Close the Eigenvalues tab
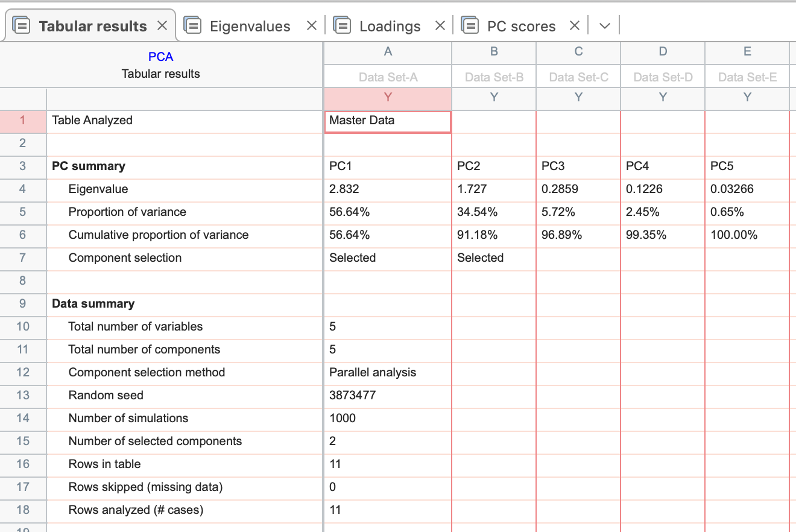 click(x=311, y=26)
